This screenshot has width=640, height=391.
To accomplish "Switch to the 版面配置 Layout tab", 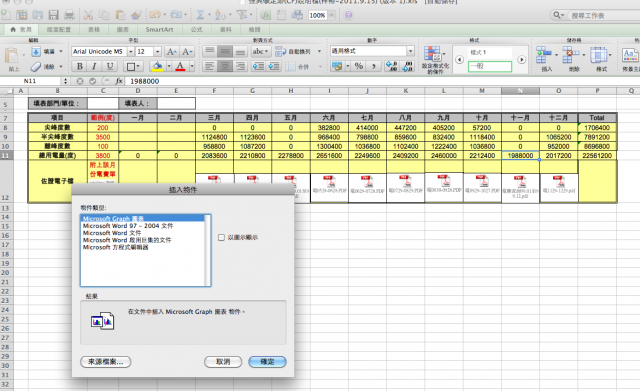I will [x=59, y=29].
